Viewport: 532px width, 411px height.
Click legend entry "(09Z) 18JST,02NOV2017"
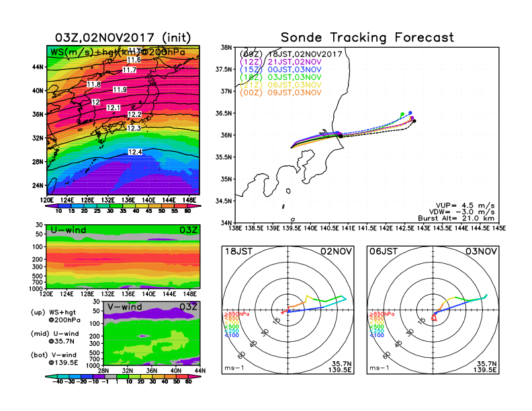(x=291, y=54)
